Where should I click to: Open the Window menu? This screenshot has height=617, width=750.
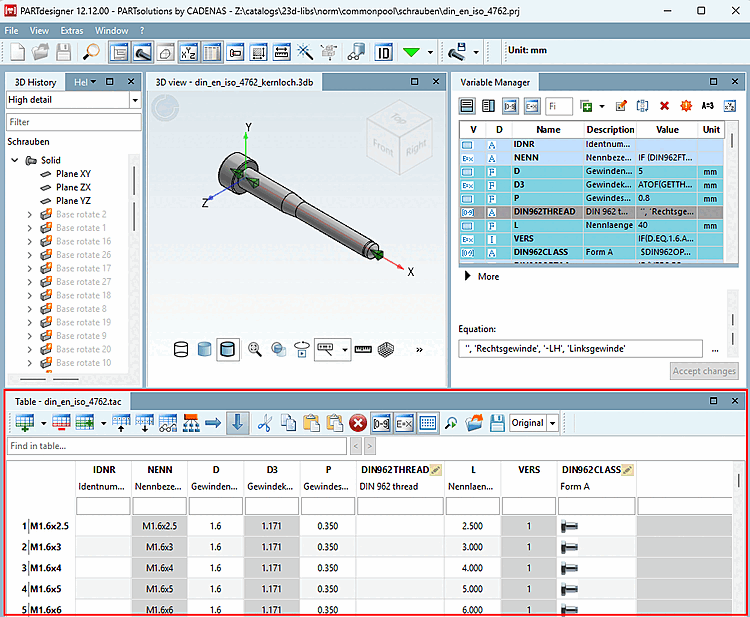[x=111, y=31]
